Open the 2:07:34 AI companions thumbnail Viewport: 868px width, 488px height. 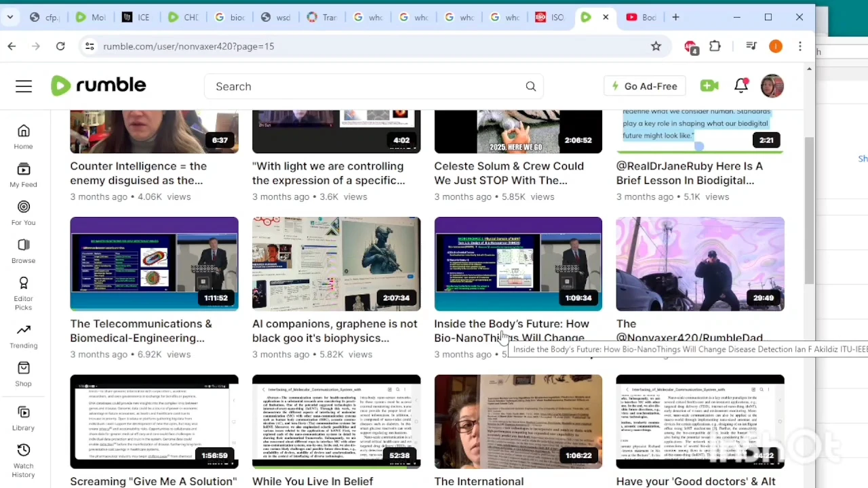point(336,264)
